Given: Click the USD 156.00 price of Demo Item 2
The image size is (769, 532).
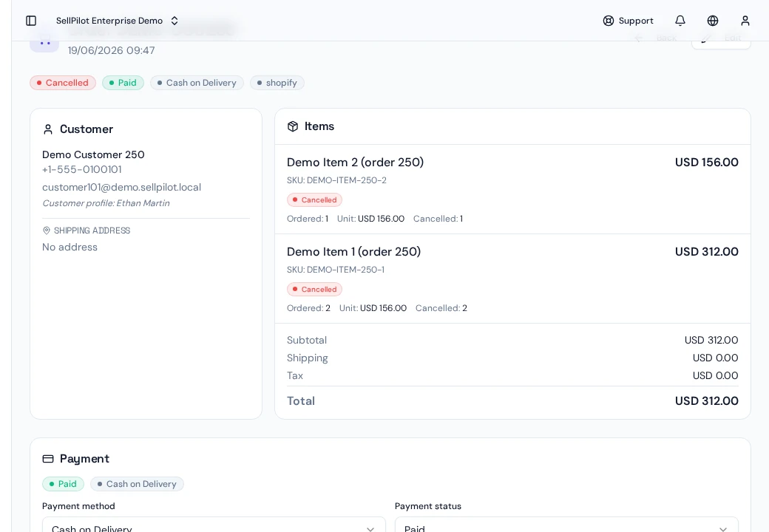Looking at the screenshot, I should tap(707, 162).
